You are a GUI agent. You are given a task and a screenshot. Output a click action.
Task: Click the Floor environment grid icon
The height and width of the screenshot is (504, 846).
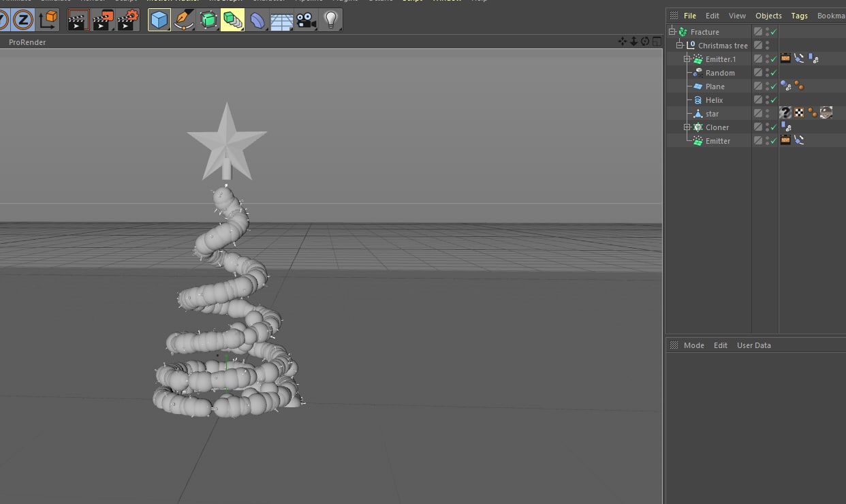[x=281, y=20]
